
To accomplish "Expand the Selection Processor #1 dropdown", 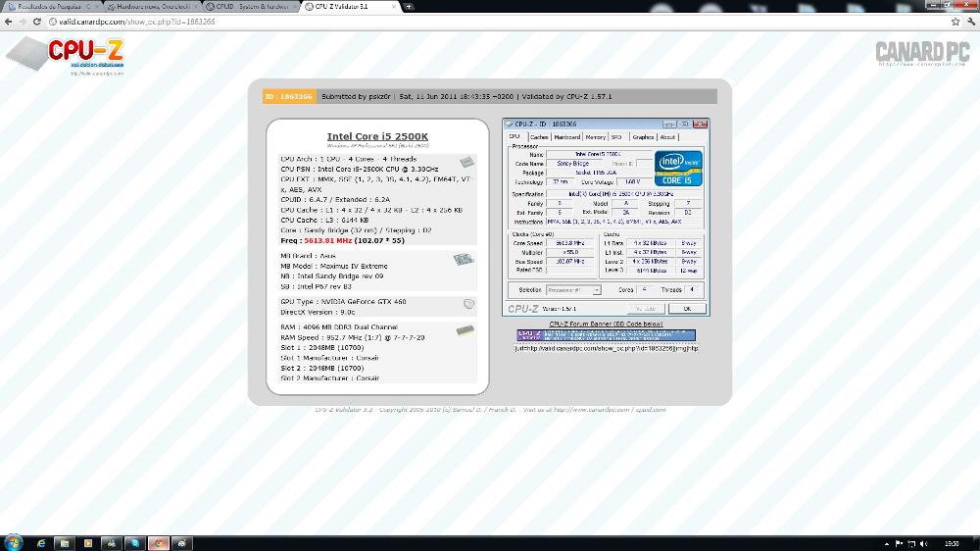I will (596, 290).
